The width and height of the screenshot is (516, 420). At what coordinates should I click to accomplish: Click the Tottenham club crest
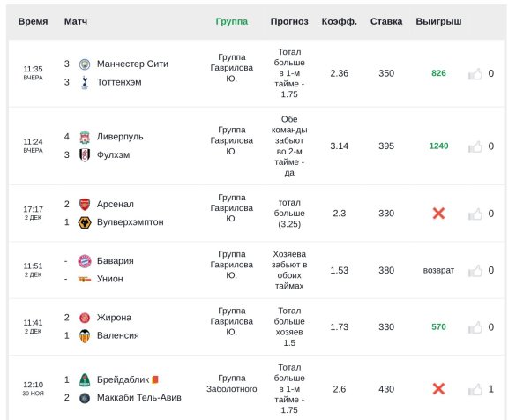pyautogui.click(x=85, y=82)
